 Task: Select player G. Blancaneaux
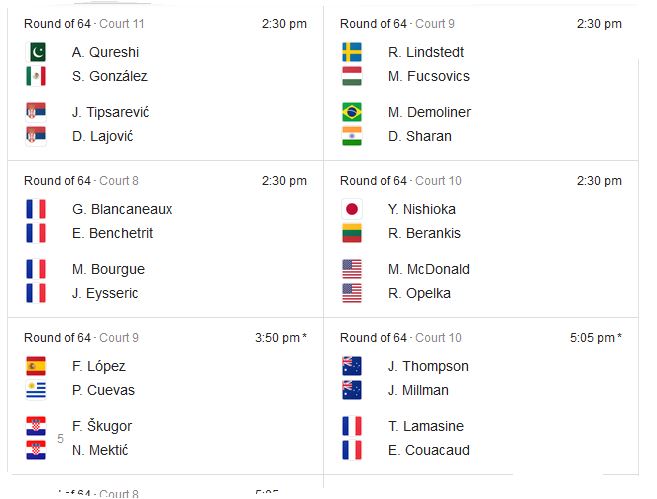(x=122, y=209)
